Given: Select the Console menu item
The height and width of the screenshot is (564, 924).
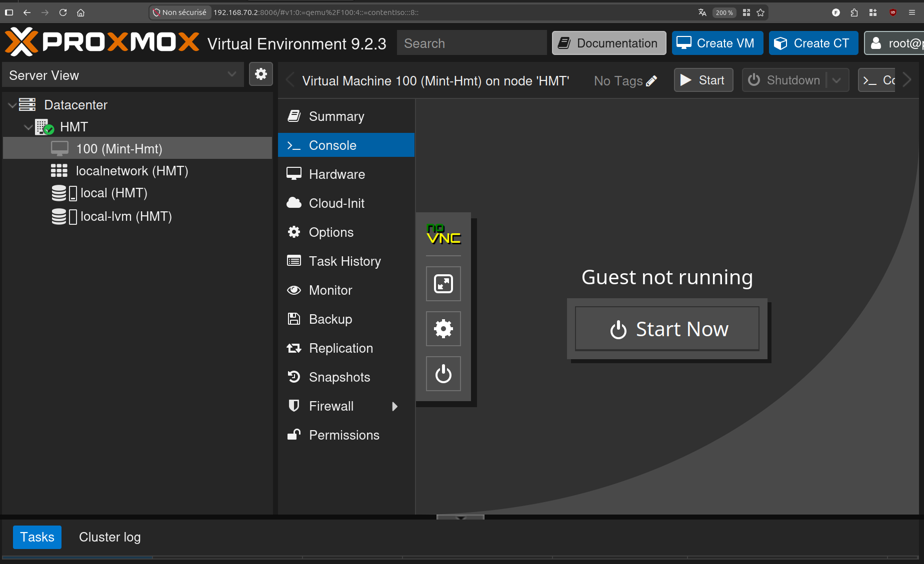Looking at the screenshot, I should coord(346,145).
